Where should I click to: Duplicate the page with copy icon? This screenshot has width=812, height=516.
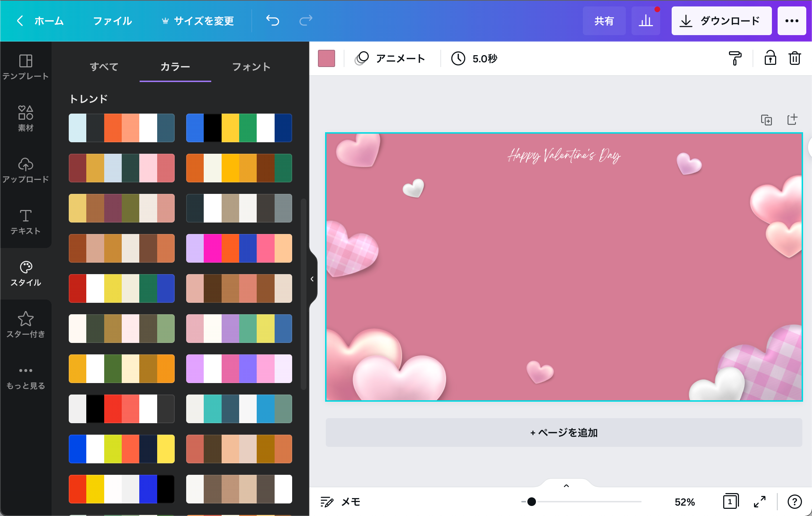point(766,120)
